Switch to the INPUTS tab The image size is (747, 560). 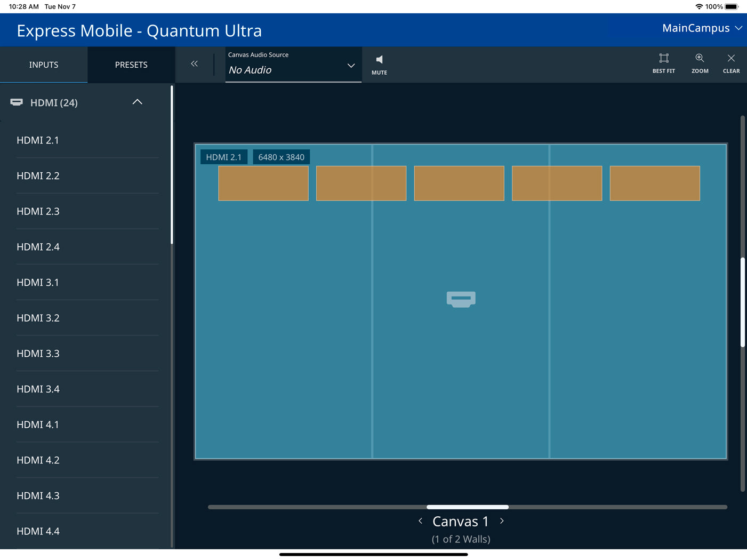[x=44, y=65]
